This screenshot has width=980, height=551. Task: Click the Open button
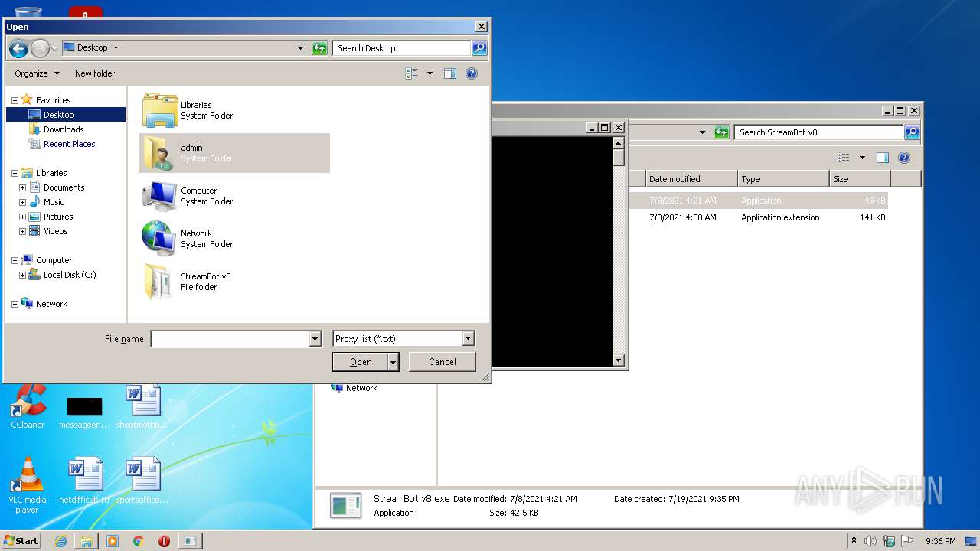coord(361,362)
